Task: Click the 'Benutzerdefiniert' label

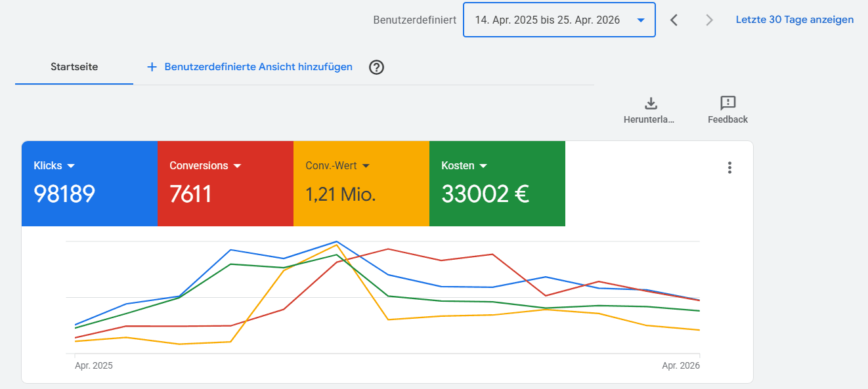Action: pos(414,20)
